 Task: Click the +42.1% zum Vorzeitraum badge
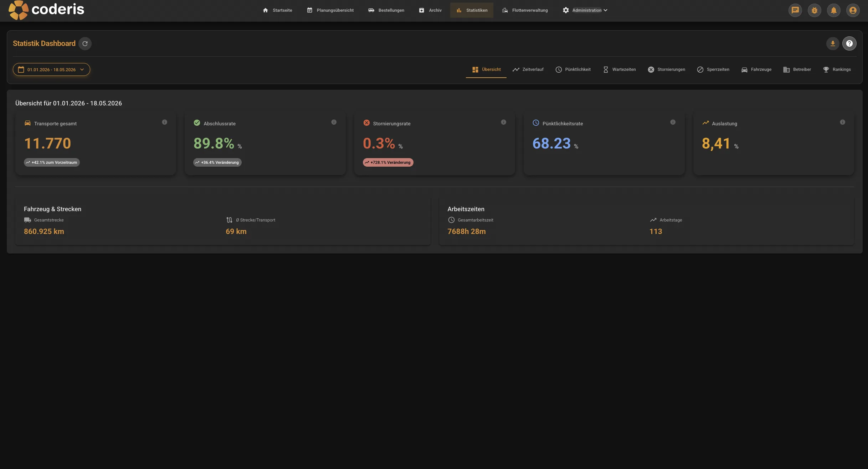[x=52, y=162]
